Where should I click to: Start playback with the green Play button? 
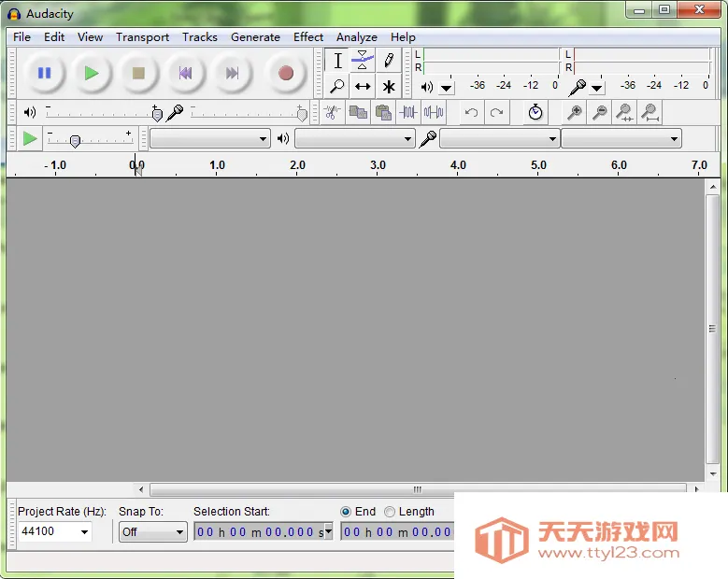92,73
